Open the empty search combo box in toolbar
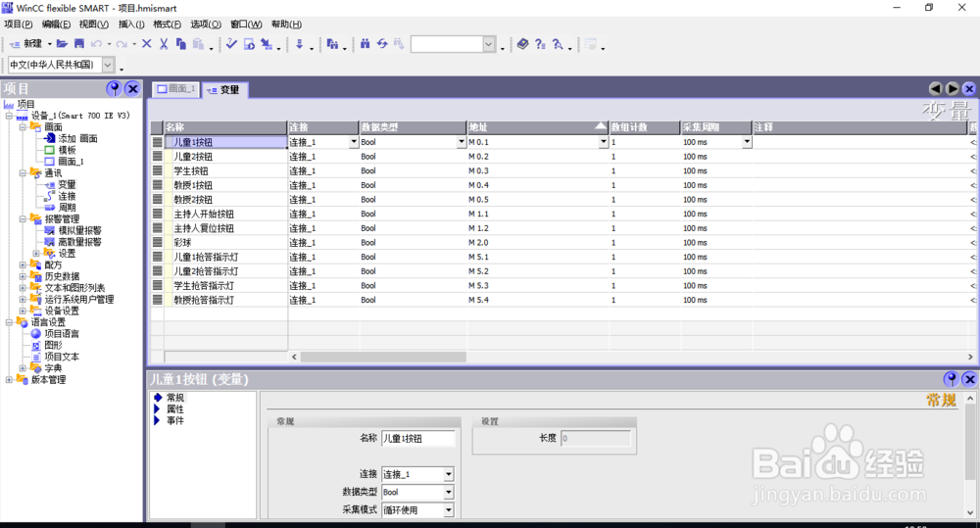Image resolution: width=980 pixels, height=528 pixels. click(x=489, y=44)
